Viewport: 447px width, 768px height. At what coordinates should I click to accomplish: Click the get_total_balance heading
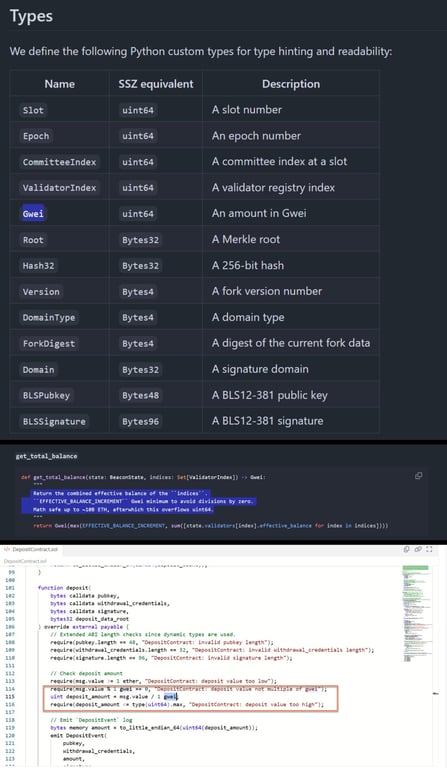point(46,456)
